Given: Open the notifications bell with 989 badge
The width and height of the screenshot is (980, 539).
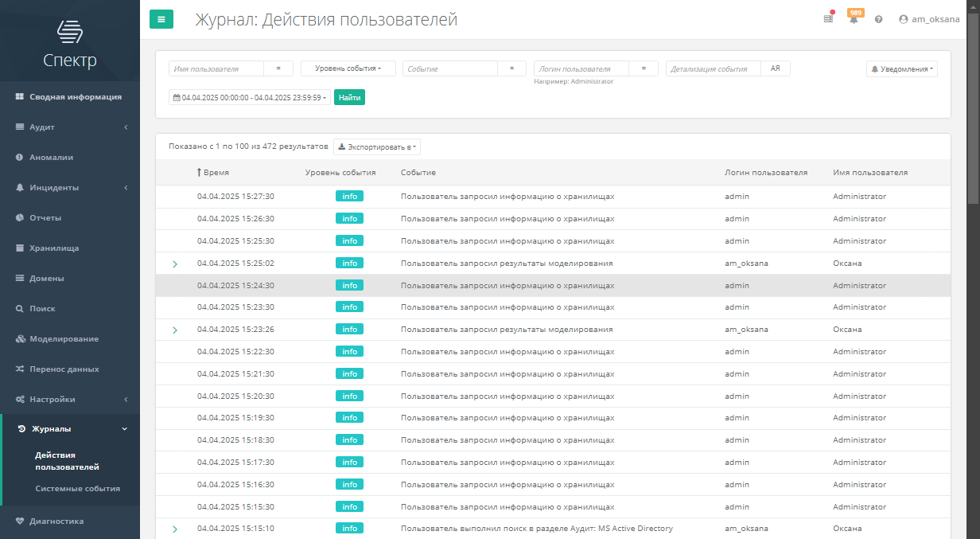Looking at the screenshot, I should (x=854, y=19).
